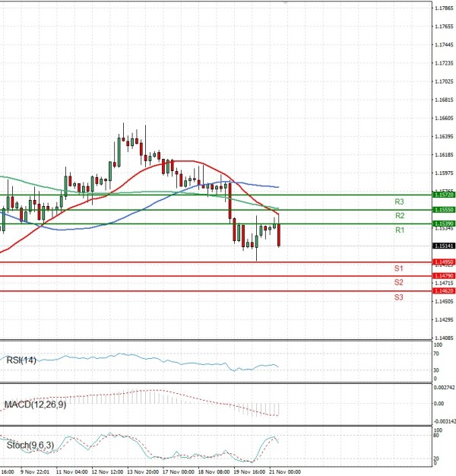Click the RSI(14) indicator label
Viewport: 456px width, 476px height.
(20, 360)
